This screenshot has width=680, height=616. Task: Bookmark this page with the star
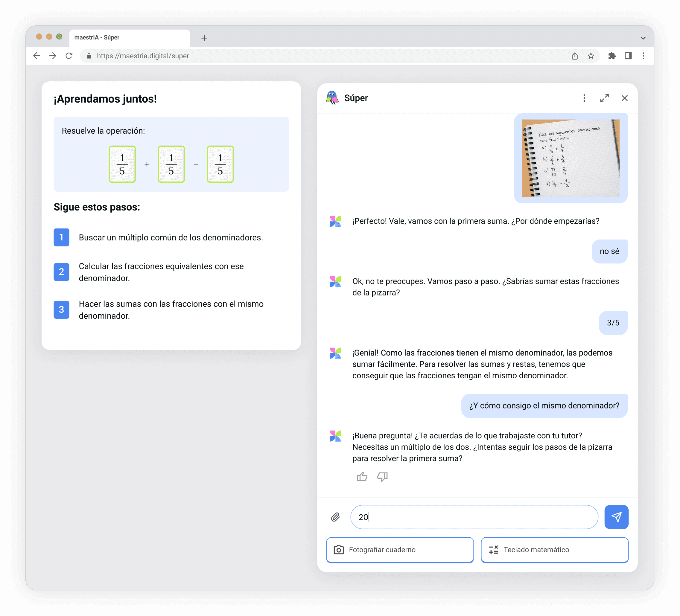click(591, 56)
